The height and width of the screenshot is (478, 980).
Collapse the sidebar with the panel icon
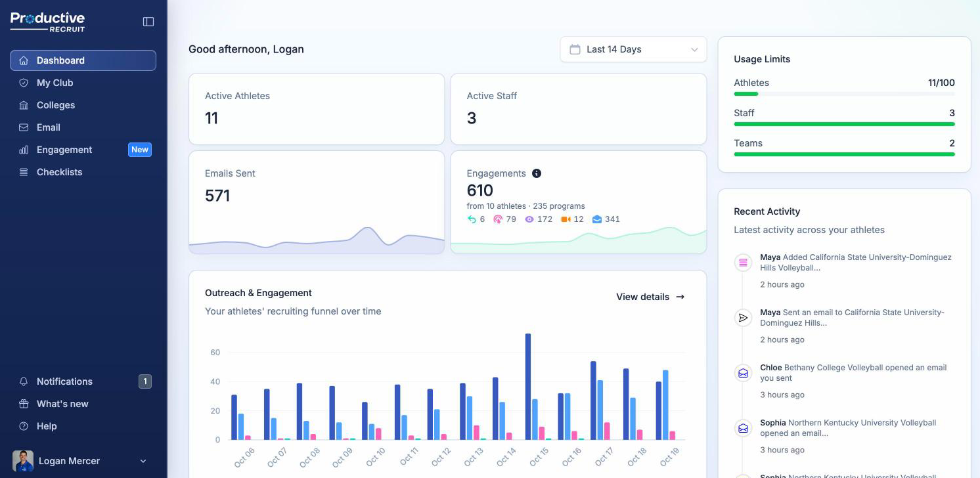(148, 22)
